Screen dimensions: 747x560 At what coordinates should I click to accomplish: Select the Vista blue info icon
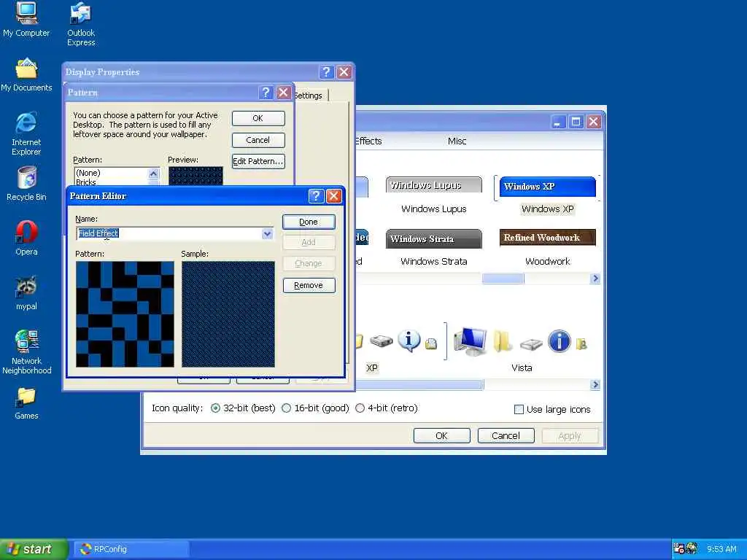(560, 341)
